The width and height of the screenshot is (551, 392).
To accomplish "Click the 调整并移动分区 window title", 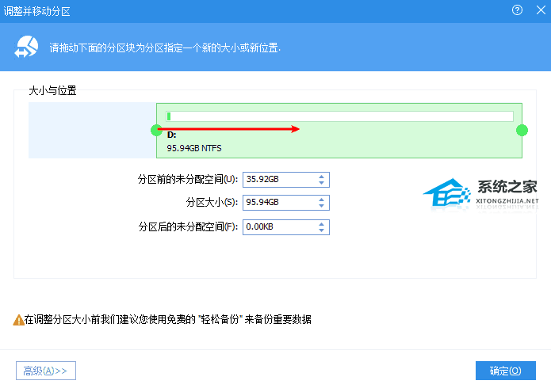I will [37, 11].
